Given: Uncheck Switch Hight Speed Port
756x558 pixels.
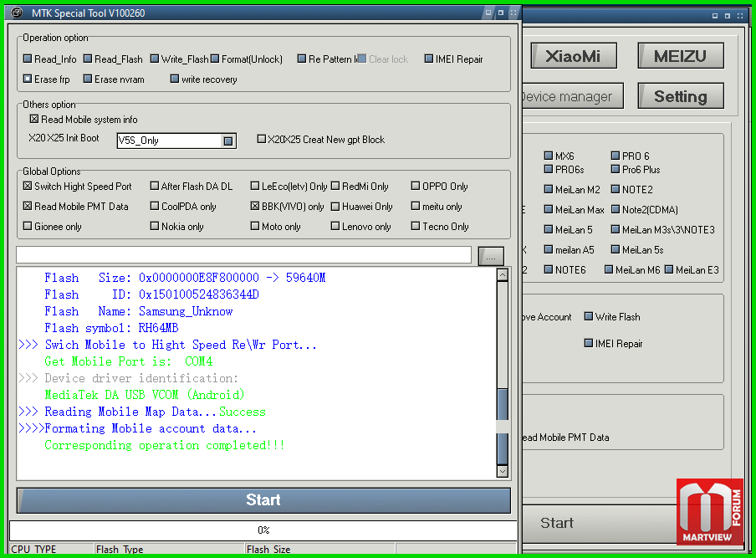Looking at the screenshot, I should pyautogui.click(x=28, y=186).
